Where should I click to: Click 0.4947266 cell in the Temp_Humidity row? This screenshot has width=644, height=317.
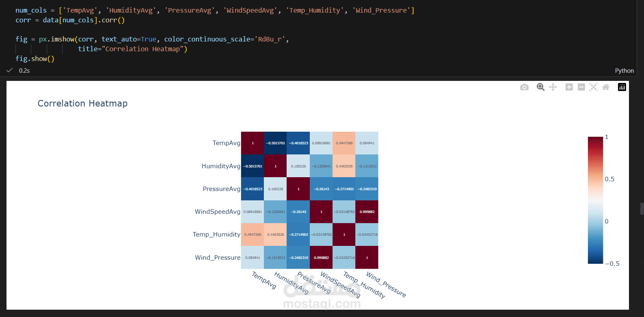tap(252, 234)
